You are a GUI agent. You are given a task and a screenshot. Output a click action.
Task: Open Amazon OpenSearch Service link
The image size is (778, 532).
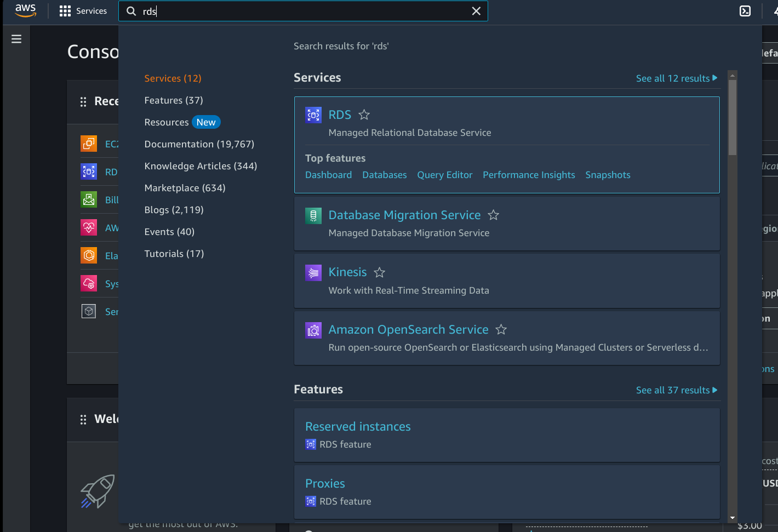(408, 330)
